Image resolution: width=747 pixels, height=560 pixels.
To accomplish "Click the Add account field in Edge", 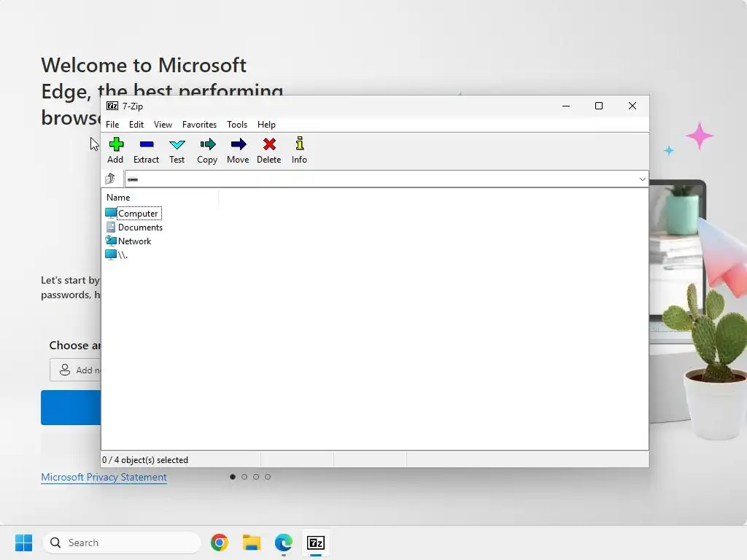I will point(75,370).
